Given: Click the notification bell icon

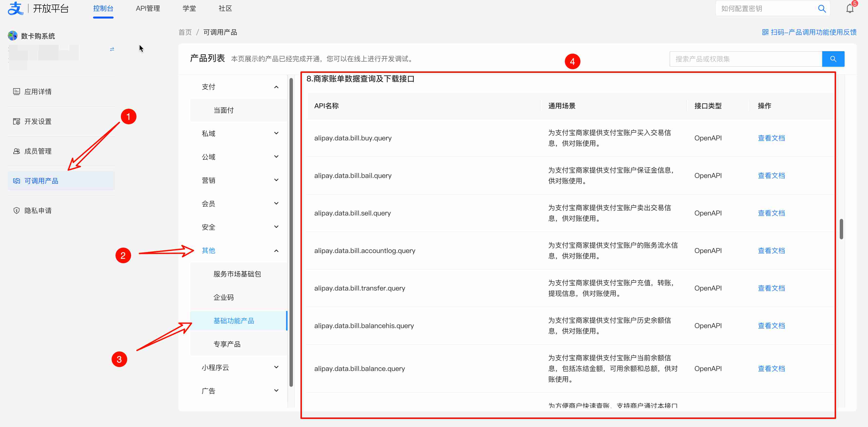Looking at the screenshot, I should (849, 9).
